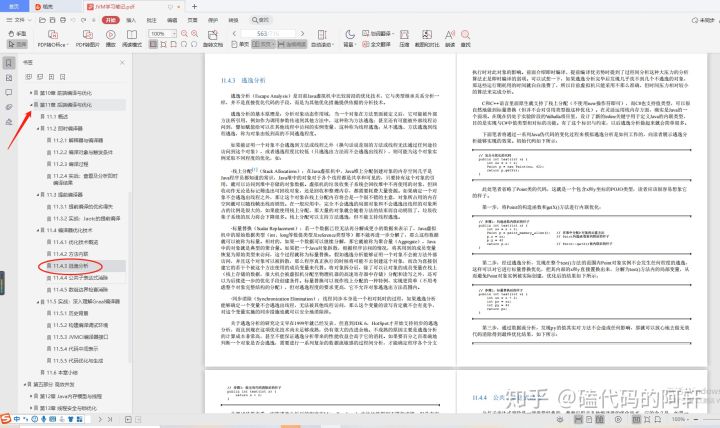Open the compress tool
Image resolution: width=720 pixels, height=428 pixels.
pyautogui.click(x=404, y=39)
